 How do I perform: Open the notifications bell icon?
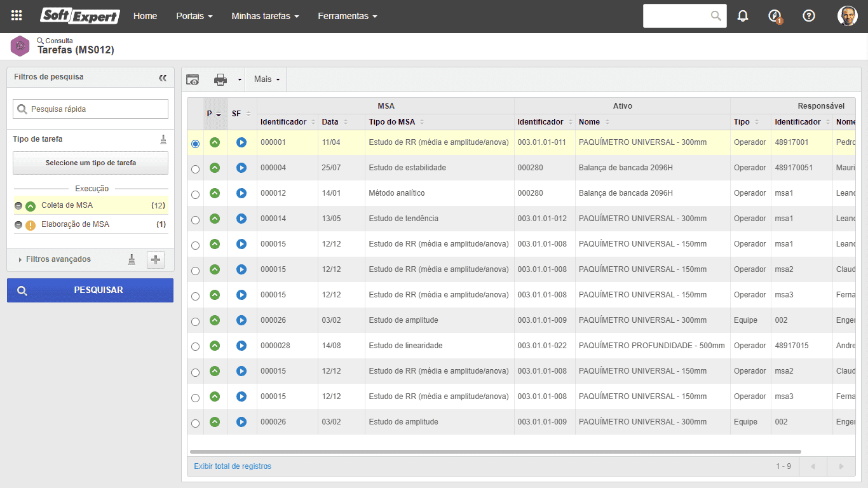tap(743, 16)
